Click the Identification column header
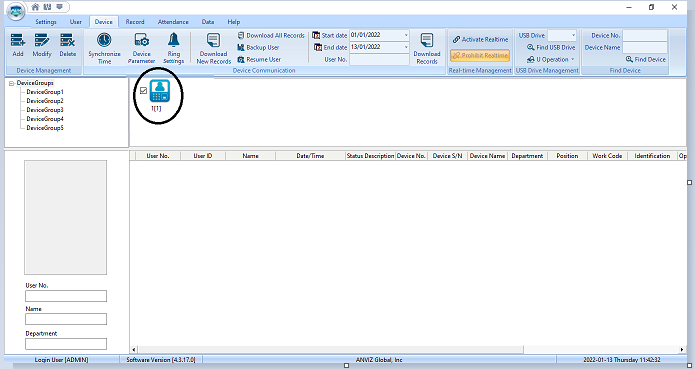 pos(652,156)
